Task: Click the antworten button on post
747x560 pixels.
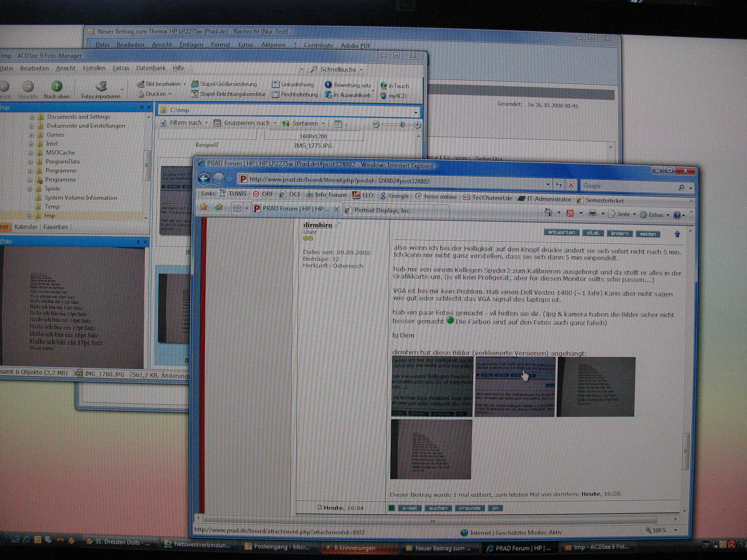Action: [561, 232]
